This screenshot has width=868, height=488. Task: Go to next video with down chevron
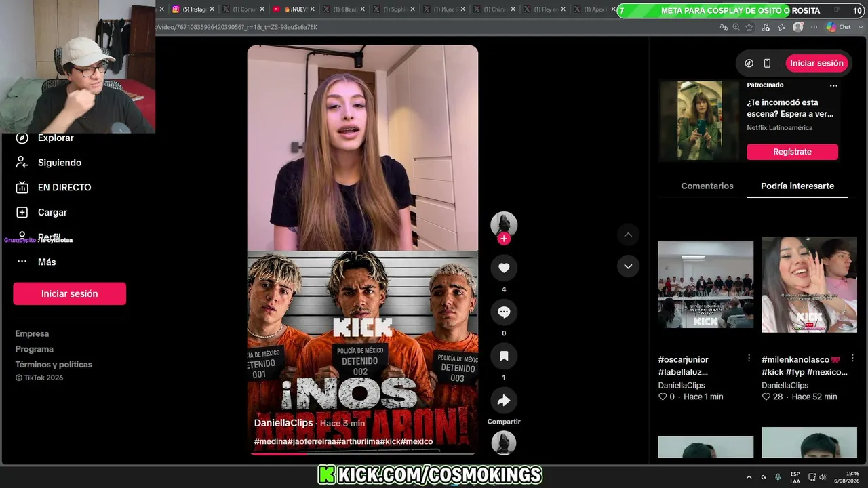tap(628, 266)
